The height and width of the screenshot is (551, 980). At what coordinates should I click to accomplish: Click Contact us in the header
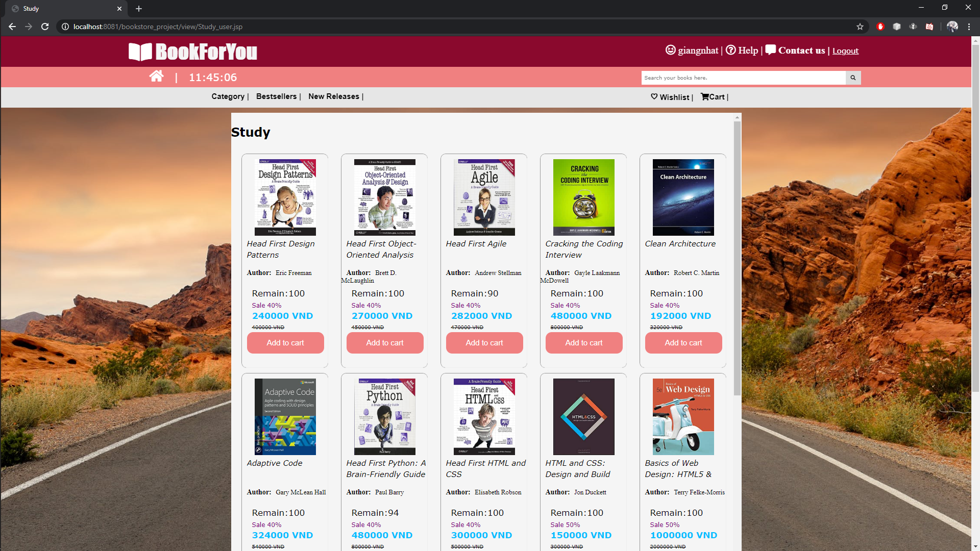[x=795, y=50]
